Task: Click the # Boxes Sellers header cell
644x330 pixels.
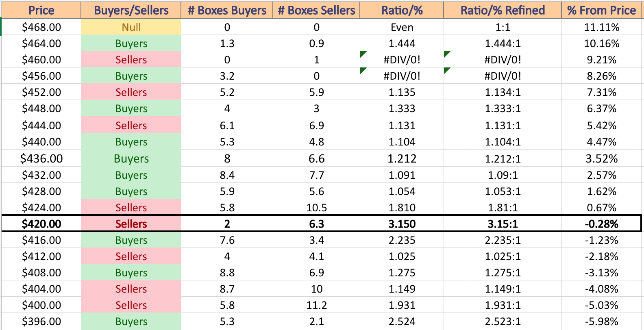Action: 316,10
